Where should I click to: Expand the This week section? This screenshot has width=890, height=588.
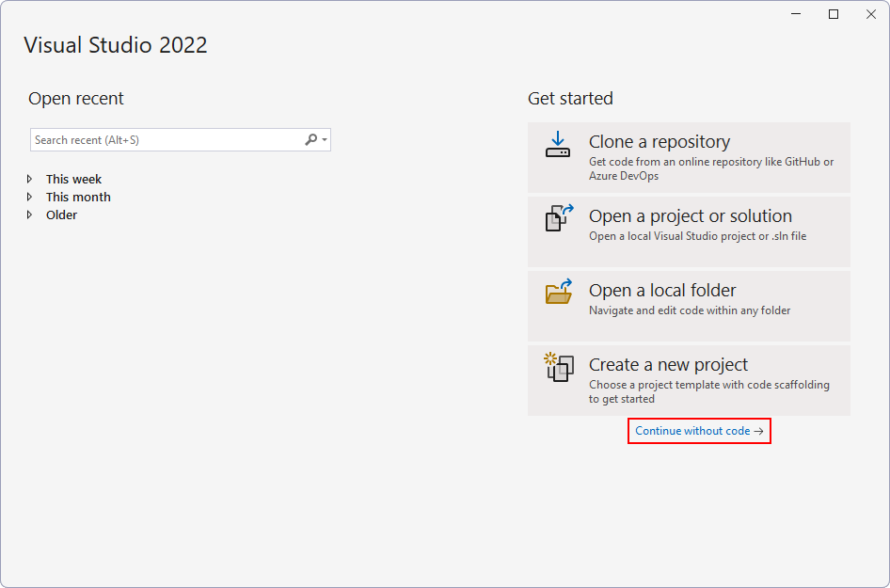29,179
